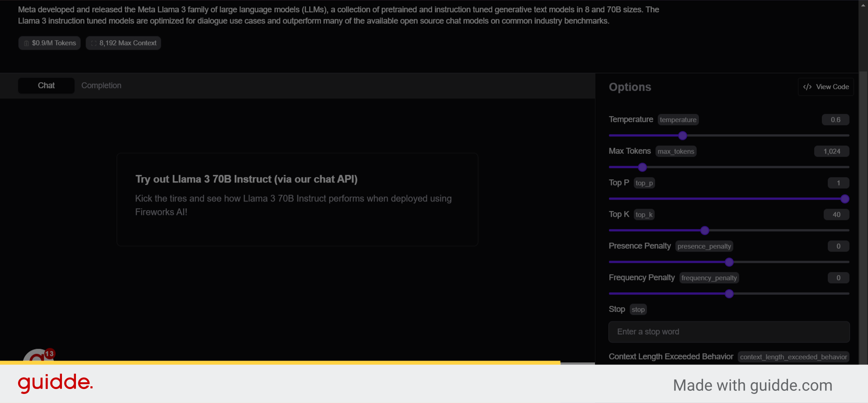Click the 8,192 Max Context badge

point(123,43)
